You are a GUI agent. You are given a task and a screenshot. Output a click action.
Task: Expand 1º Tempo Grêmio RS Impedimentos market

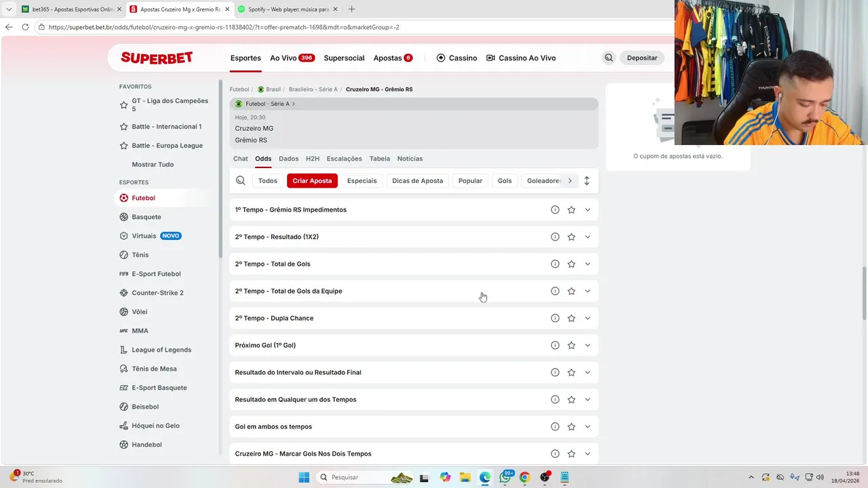[587, 209]
